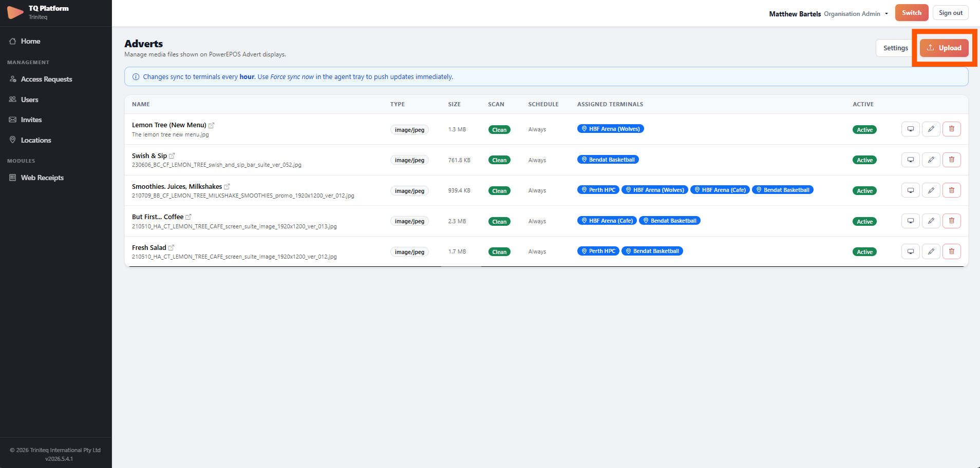Open Swish & Sip external link icon
The height and width of the screenshot is (468, 980).
(172, 156)
